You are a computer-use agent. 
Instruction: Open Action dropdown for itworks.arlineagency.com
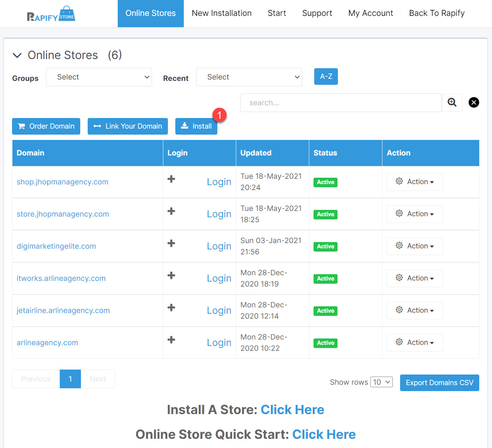(x=415, y=278)
